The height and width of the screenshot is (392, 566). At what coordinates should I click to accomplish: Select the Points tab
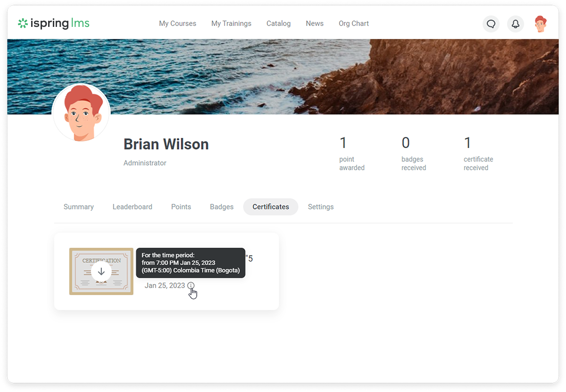181,207
